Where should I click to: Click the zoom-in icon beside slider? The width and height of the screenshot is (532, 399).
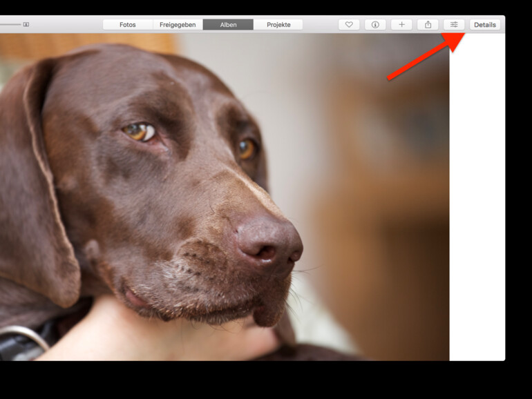[x=26, y=24]
